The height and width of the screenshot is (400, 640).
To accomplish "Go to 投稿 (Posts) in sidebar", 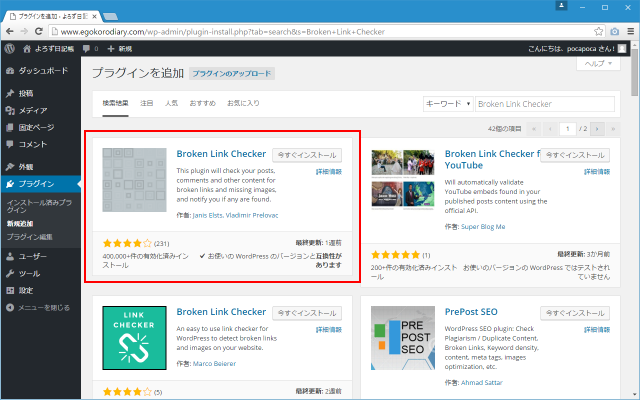I will (x=27, y=93).
